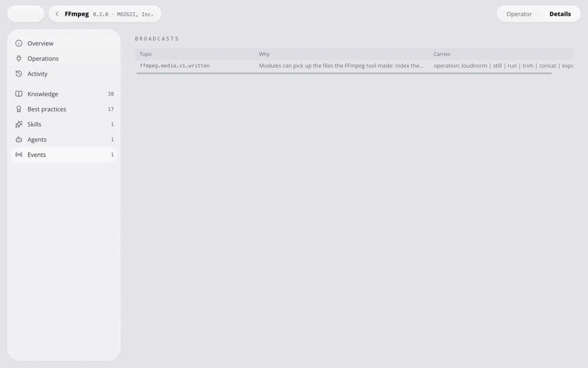The image size is (588, 368).
Task: Click the horizontal scrollbar under the broadcasts table
Action: pyautogui.click(x=344, y=73)
